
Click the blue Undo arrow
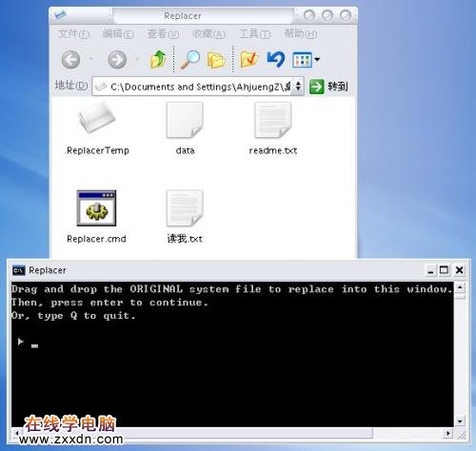[275, 59]
